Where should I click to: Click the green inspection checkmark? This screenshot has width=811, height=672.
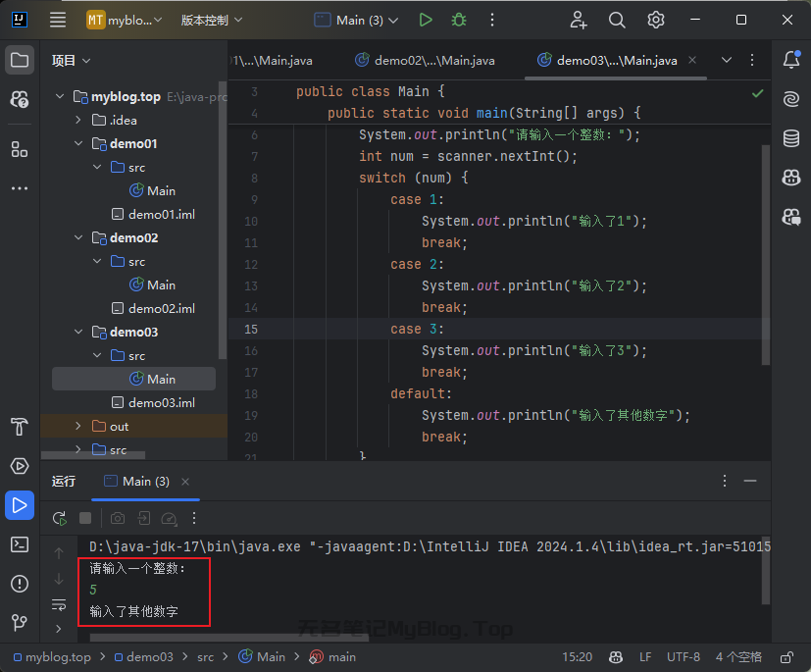757,93
